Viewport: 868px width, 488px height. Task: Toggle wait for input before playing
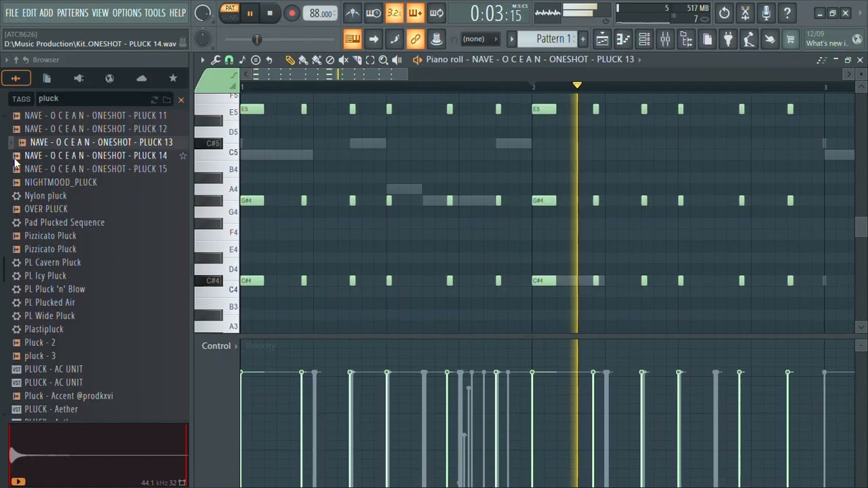tap(374, 13)
